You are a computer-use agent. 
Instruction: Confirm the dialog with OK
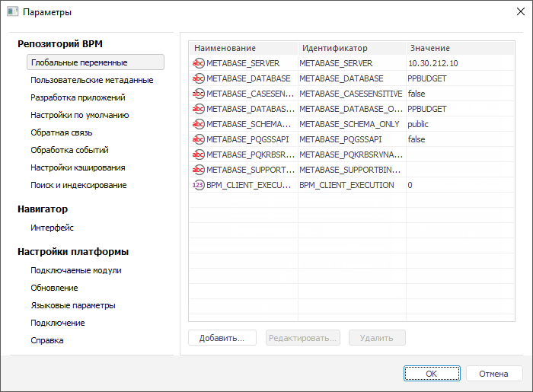pos(431,374)
